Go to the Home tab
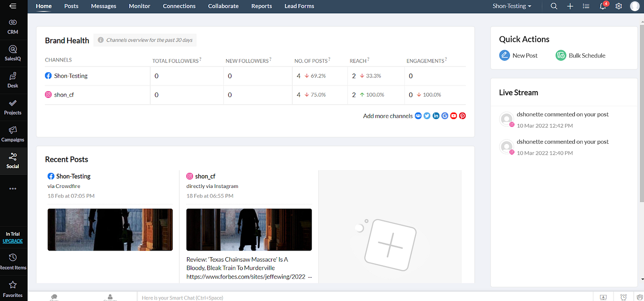Screen dimensions: 644x301 44,6
